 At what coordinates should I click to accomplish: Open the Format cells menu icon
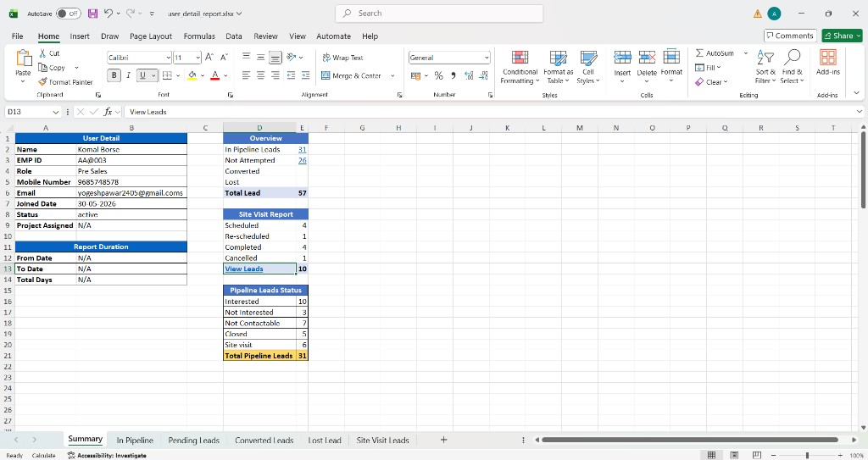pos(671,58)
